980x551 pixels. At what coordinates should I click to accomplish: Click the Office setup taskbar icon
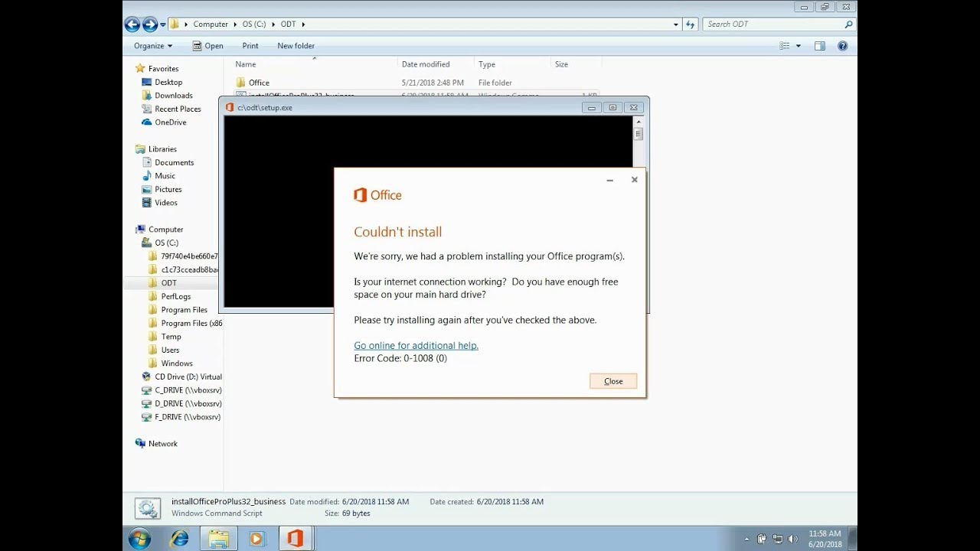point(296,539)
